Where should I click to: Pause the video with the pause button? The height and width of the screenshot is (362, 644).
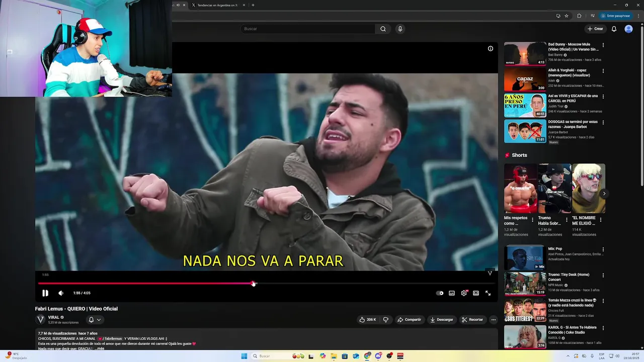click(x=45, y=293)
